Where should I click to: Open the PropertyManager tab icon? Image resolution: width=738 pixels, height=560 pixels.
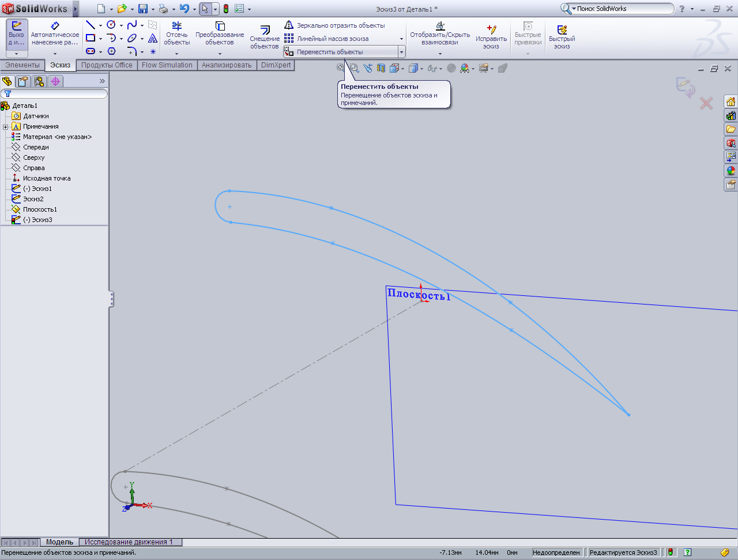(x=23, y=81)
